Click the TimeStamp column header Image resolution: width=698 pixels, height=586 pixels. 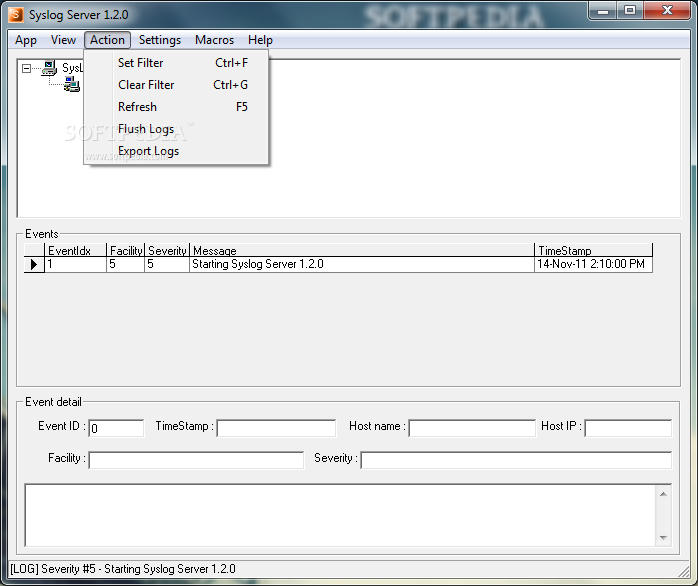[x=593, y=250]
